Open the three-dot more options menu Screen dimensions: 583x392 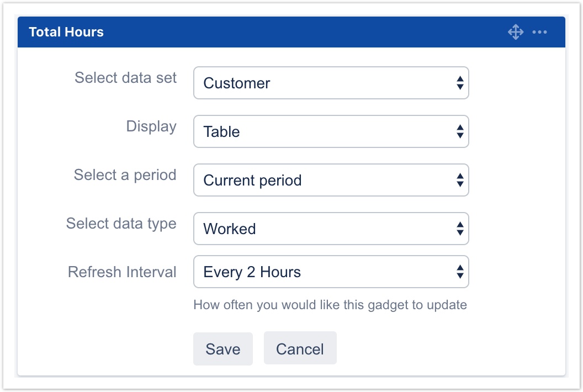pos(539,32)
